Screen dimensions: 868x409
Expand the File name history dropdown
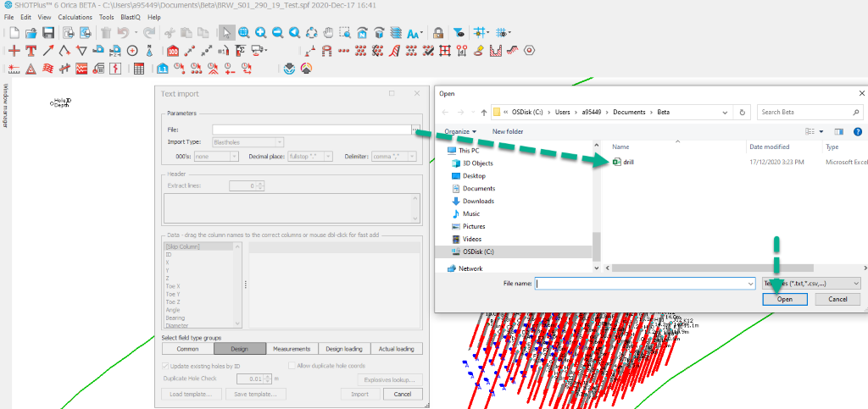(751, 283)
